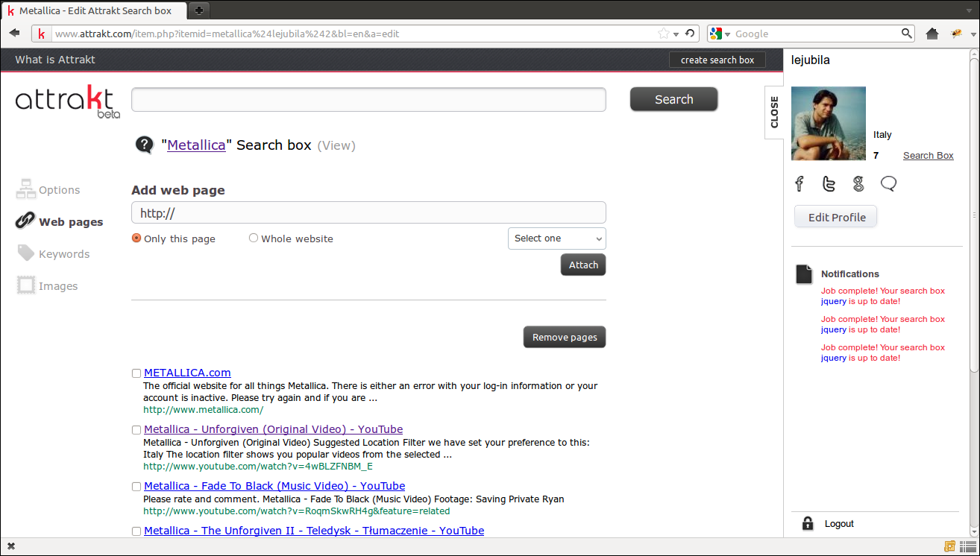Click the yellow status bar add-on icon

(949, 546)
